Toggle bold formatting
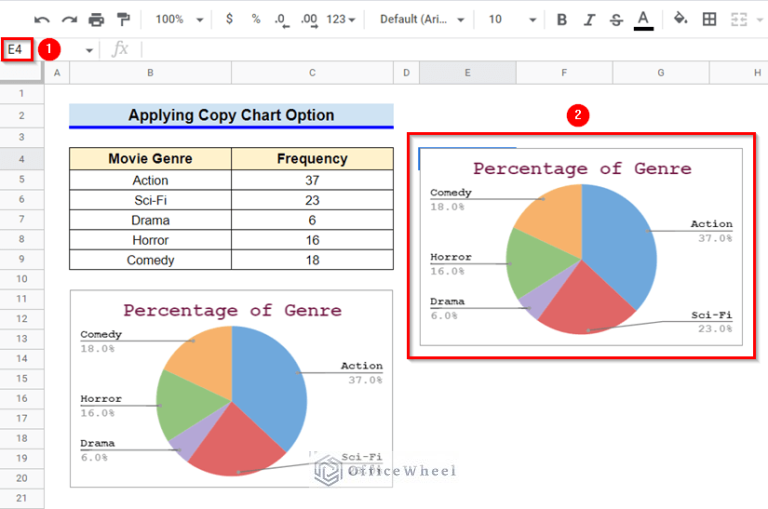 562,19
